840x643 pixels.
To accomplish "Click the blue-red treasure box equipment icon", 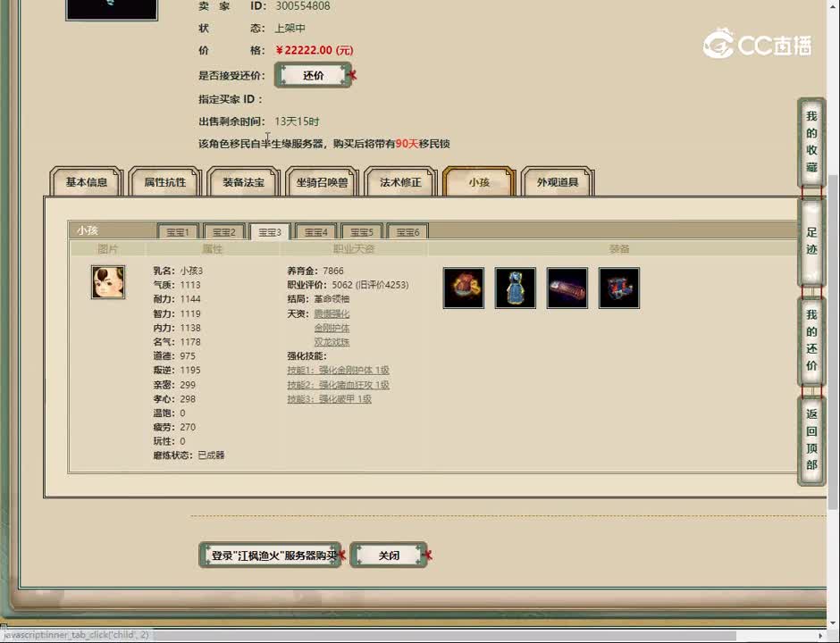I will (618, 288).
